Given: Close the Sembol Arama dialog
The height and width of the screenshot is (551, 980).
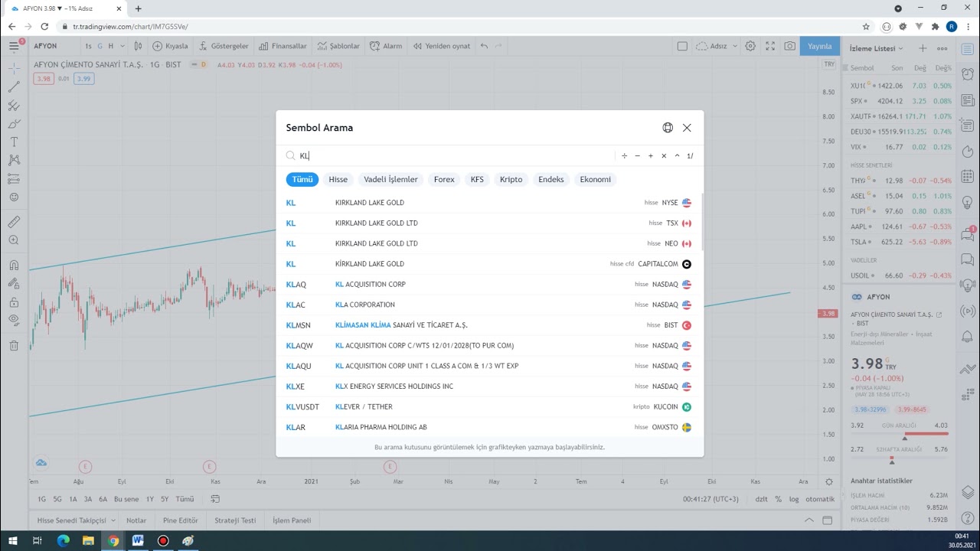Looking at the screenshot, I should [x=687, y=128].
